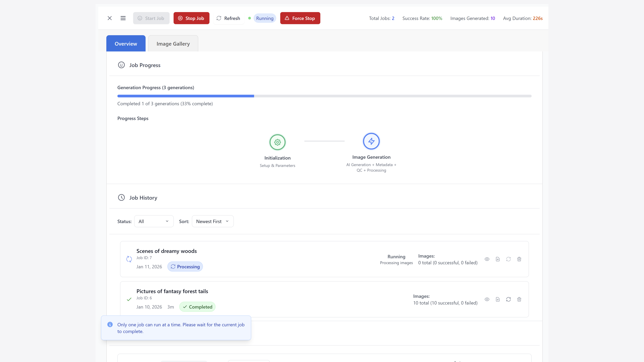
Task: Click the generation progress bar
Action: click(324, 96)
